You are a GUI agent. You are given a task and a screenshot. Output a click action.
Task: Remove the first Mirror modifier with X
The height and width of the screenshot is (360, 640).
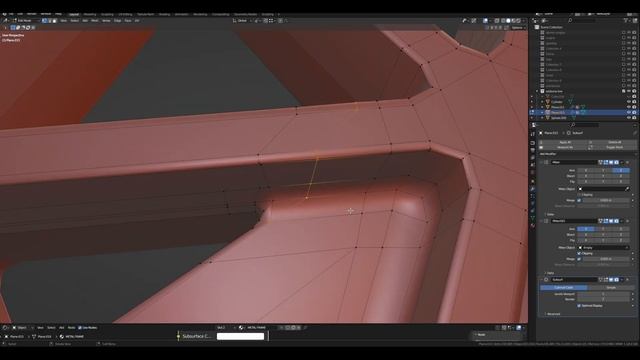tap(628, 162)
